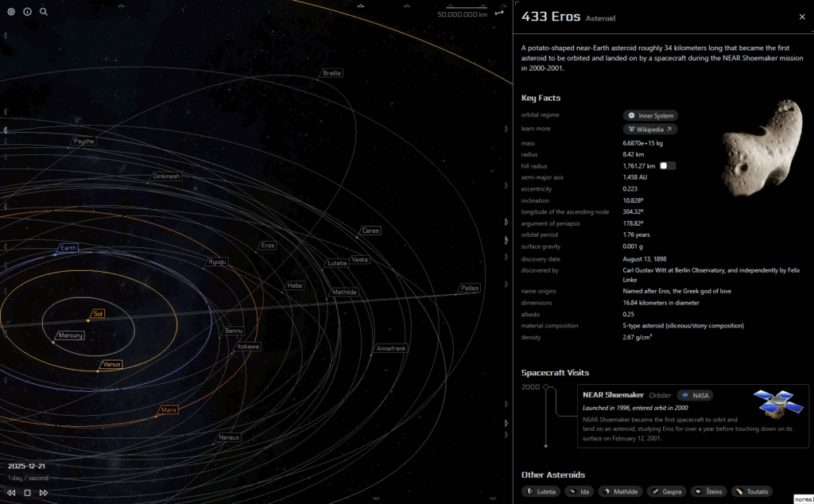The width and height of the screenshot is (814, 504).
Task: Open search with the magnifier icon
Action: (44, 11)
